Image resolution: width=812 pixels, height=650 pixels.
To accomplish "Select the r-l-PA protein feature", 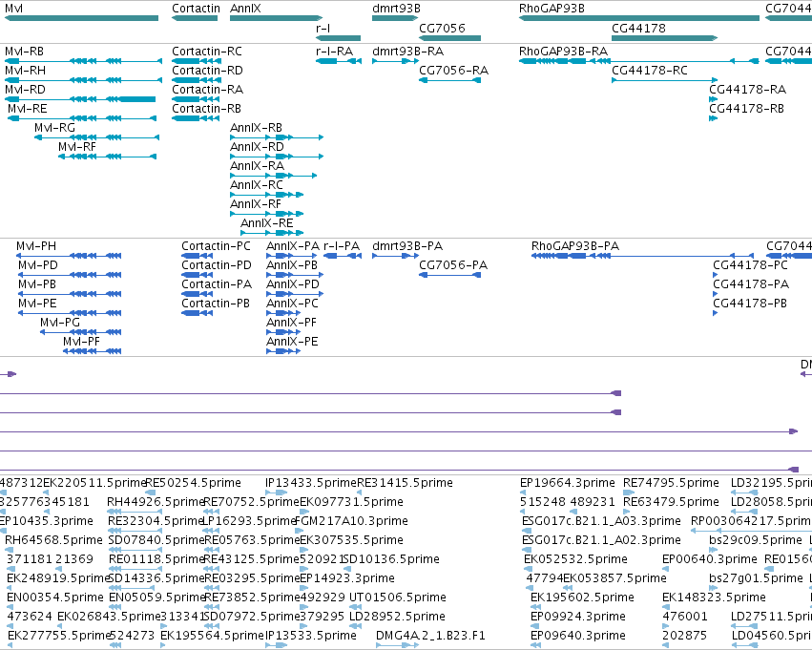I will (x=343, y=256).
